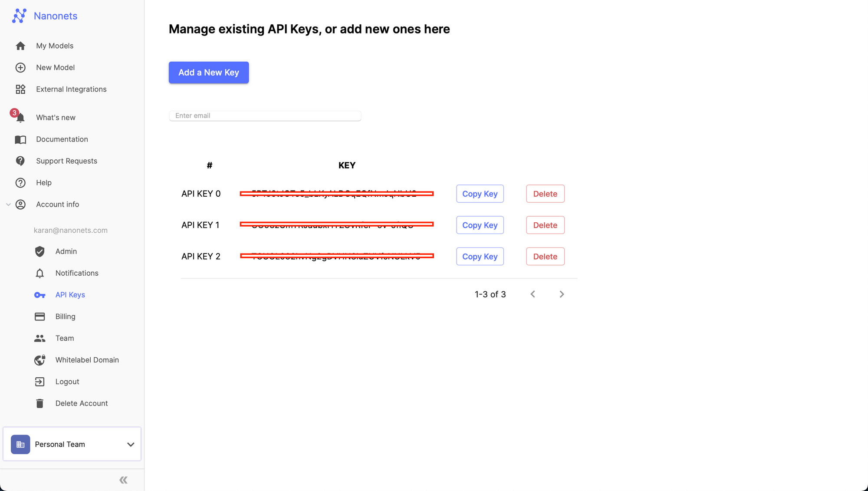Delete API KEY 2
The height and width of the screenshot is (491, 868).
pos(545,256)
